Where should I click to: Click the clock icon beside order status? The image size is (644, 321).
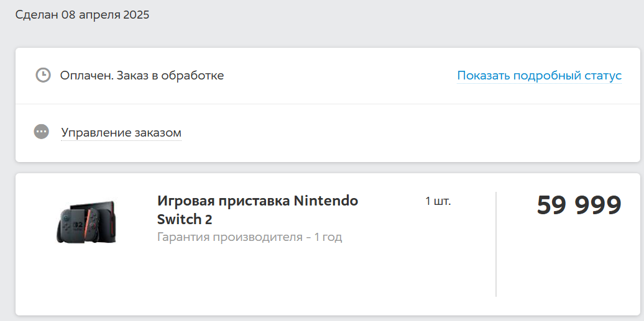[43, 75]
